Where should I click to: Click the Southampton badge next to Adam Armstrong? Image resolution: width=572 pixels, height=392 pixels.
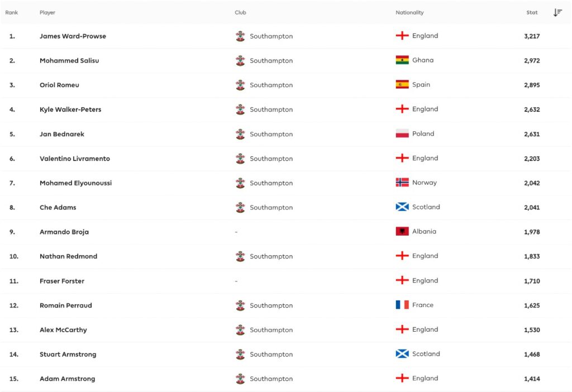pyautogui.click(x=240, y=379)
